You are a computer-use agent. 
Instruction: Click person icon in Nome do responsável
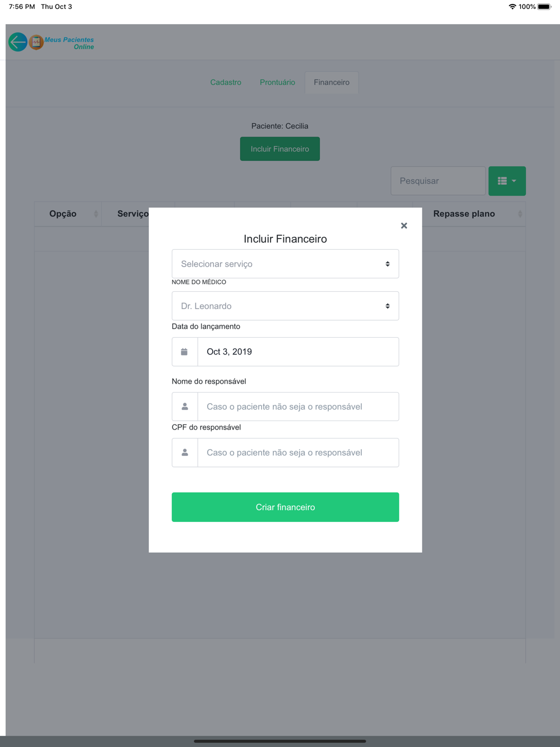pyautogui.click(x=184, y=407)
